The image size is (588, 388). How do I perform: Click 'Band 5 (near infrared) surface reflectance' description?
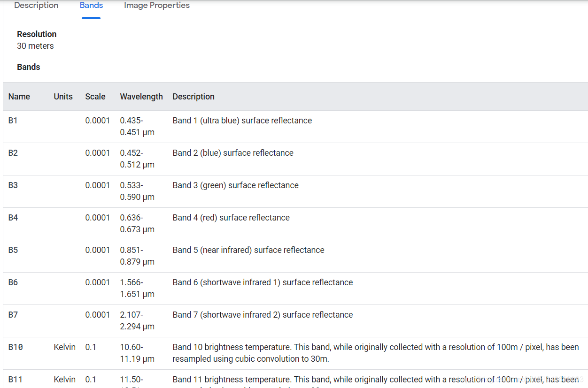pos(248,250)
